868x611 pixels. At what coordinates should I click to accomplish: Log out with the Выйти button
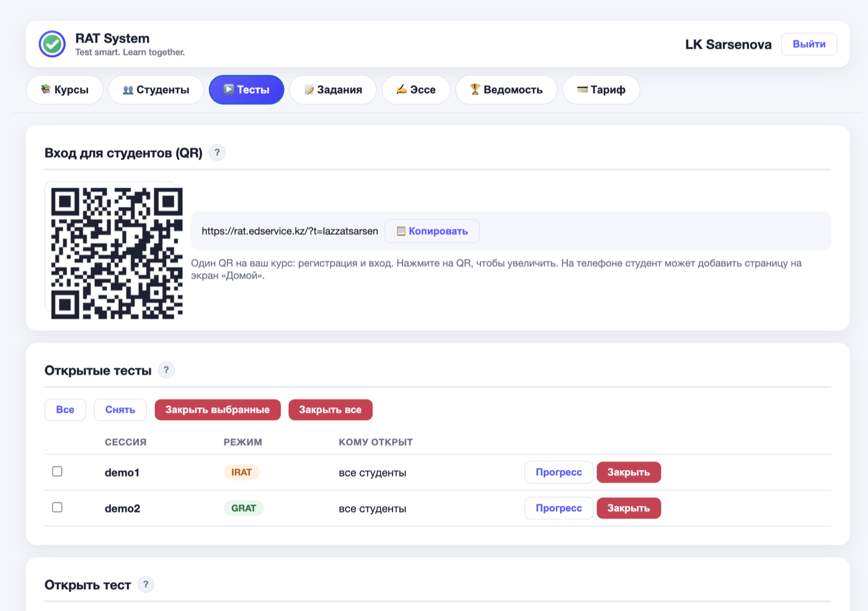coord(809,44)
